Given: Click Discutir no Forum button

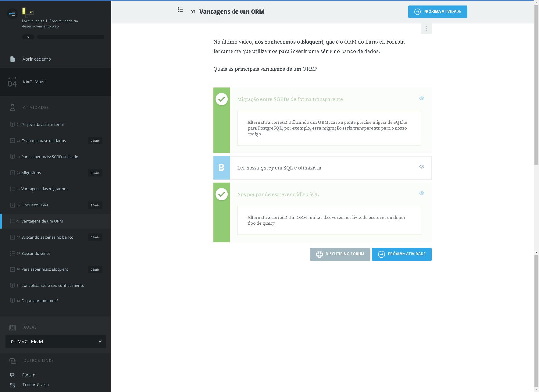Looking at the screenshot, I should [x=340, y=254].
